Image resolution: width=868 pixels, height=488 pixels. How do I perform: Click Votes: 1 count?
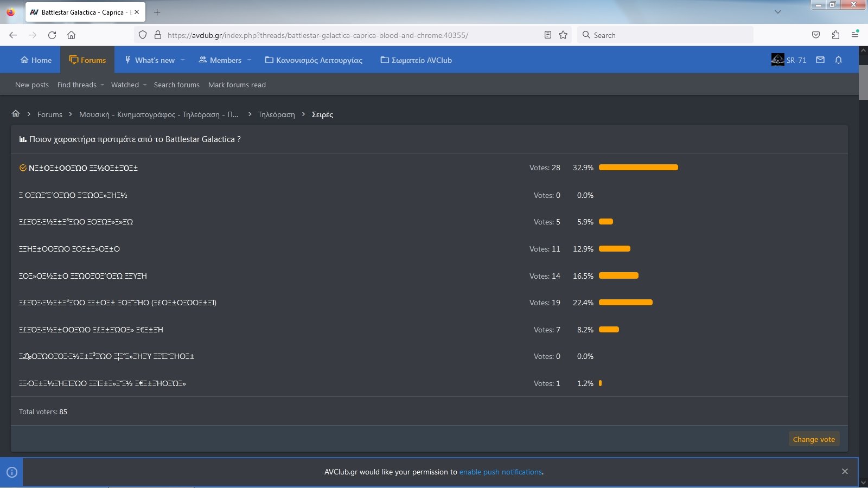coord(547,383)
